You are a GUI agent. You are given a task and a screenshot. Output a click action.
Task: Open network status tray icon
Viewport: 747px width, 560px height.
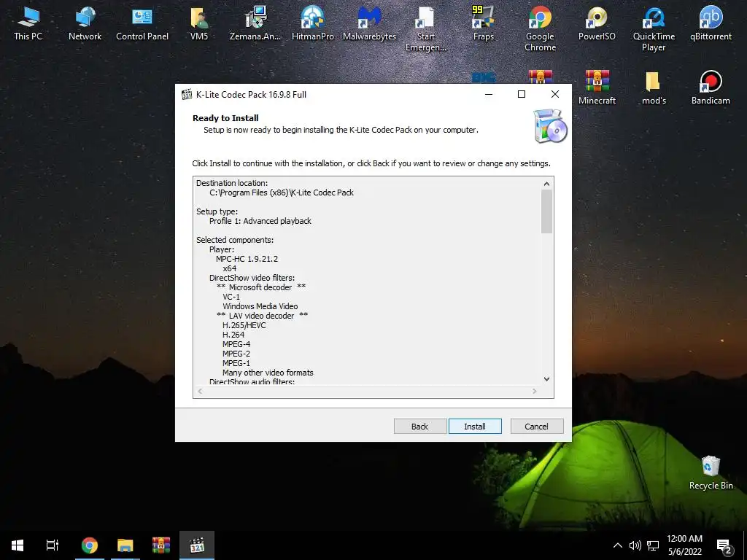pos(653,545)
